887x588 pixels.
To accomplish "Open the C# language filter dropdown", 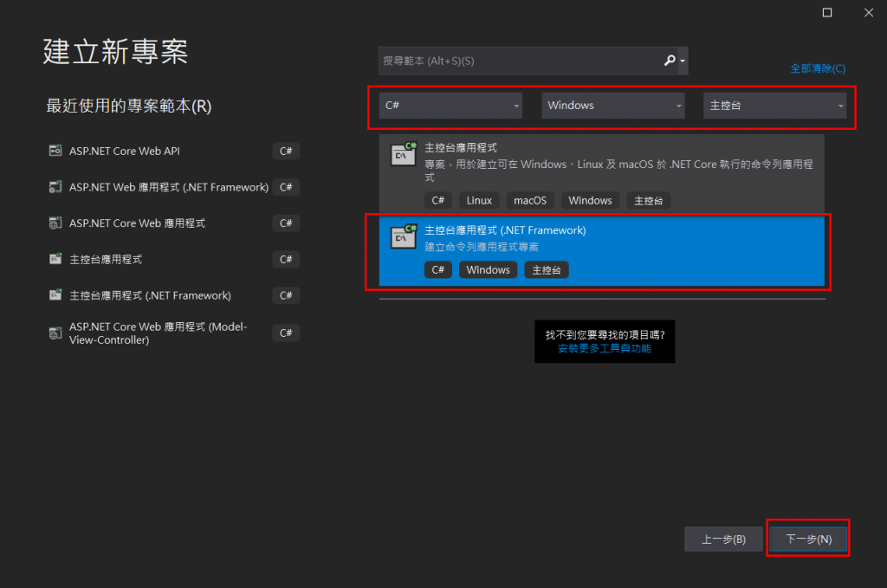I will 450,105.
